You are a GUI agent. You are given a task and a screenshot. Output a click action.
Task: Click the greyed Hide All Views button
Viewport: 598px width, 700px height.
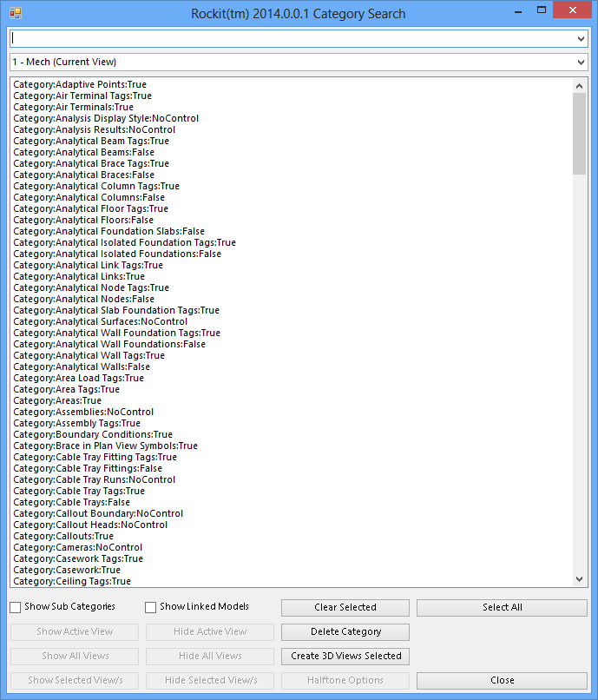[210, 657]
